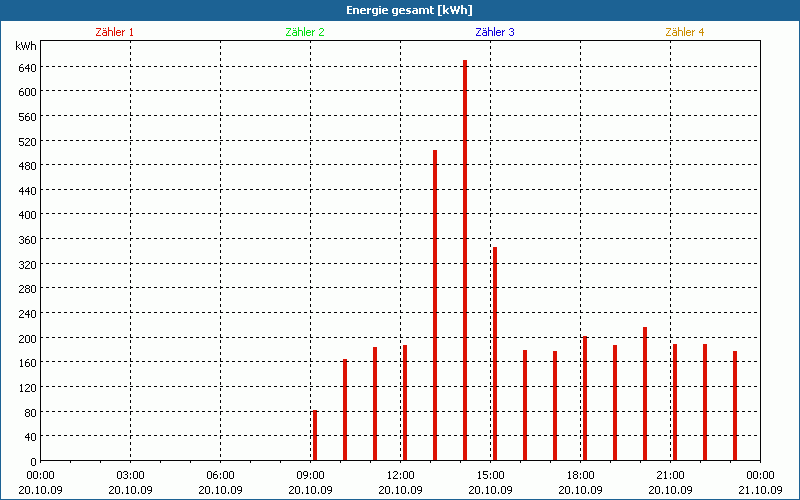
Task: Click the red bar near 500 kWh at 13:00
Action: point(435,305)
